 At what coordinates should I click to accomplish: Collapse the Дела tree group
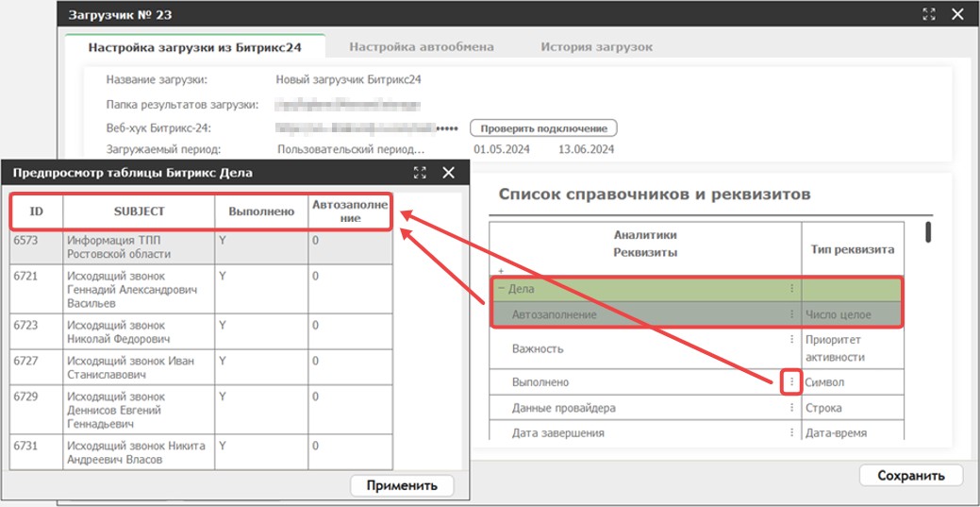click(x=501, y=289)
